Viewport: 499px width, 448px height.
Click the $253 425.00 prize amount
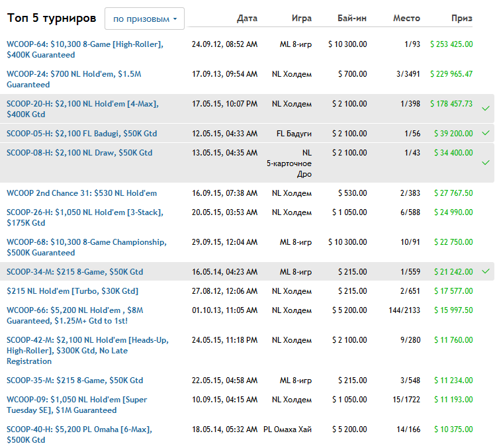(451, 44)
